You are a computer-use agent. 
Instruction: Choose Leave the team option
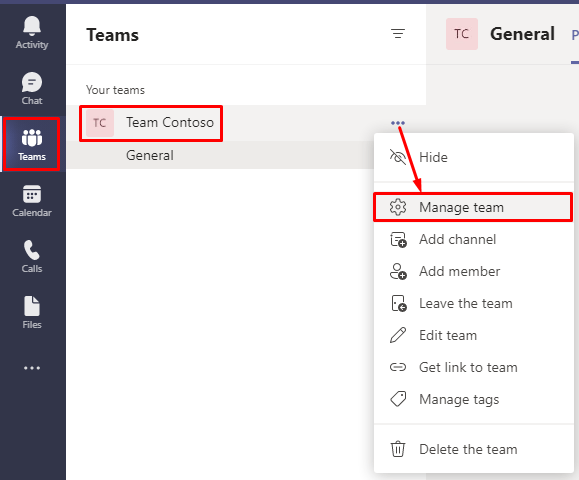pos(474,304)
